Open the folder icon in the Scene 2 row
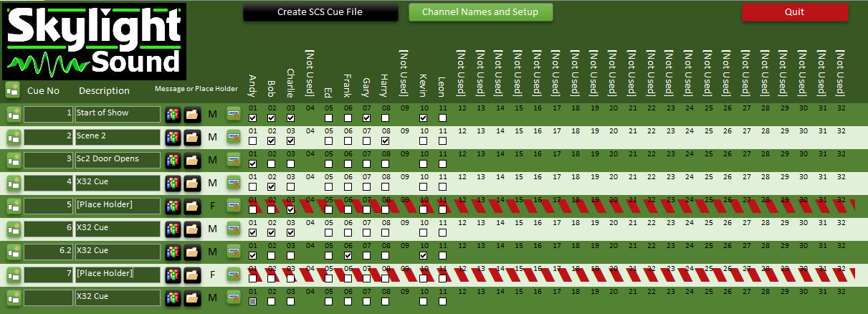The image size is (868, 314). pyautogui.click(x=191, y=137)
